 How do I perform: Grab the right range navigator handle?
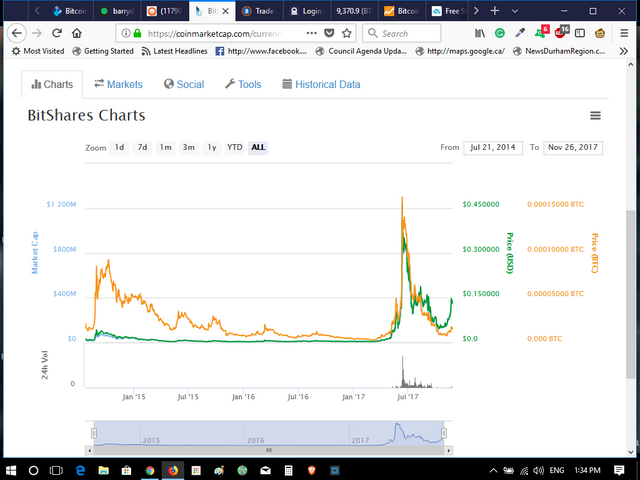click(444, 433)
